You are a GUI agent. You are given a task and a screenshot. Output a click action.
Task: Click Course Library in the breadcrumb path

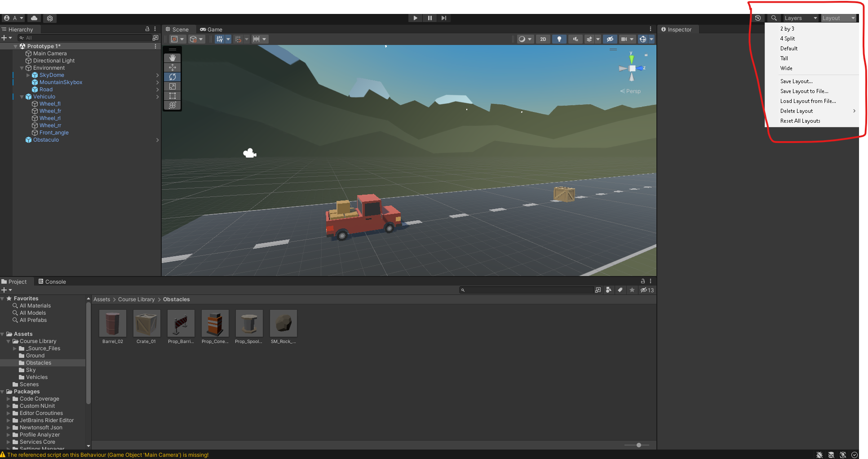point(136,299)
